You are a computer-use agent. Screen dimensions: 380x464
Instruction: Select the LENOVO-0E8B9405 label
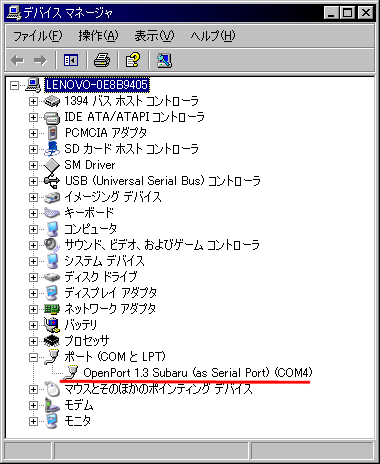click(x=97, y=85)
